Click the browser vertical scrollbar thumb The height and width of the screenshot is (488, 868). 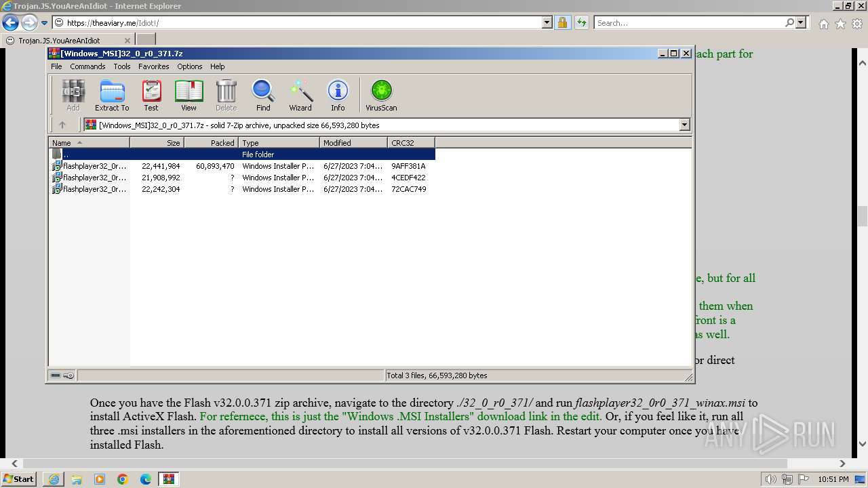863,216
